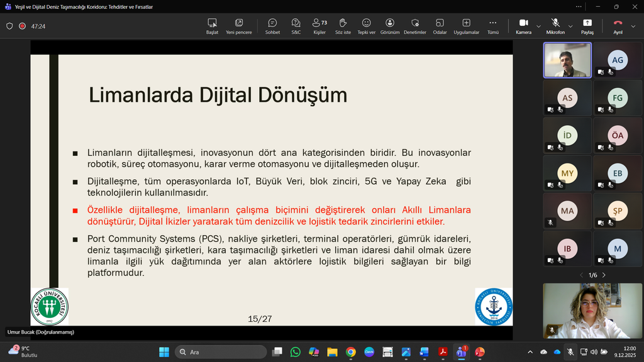
Task: Open the S&C Q&A panel
Action: click(x=296, y=26)
